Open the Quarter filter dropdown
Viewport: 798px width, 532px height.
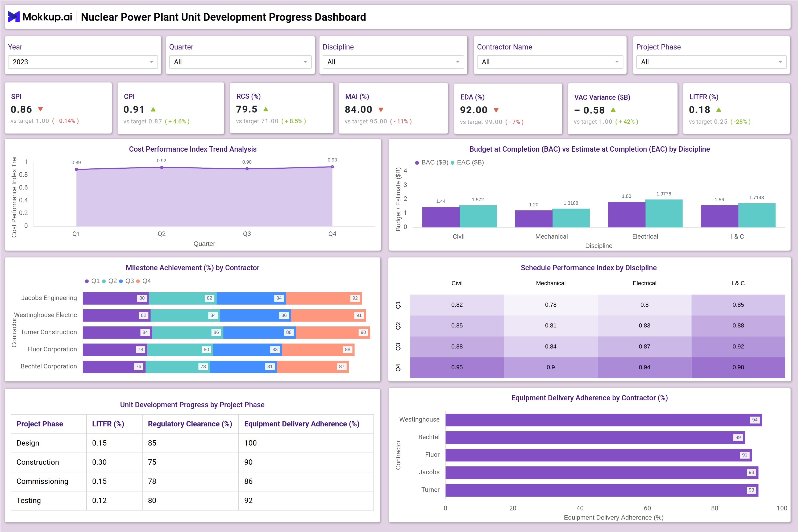click(x=240, y=62)
